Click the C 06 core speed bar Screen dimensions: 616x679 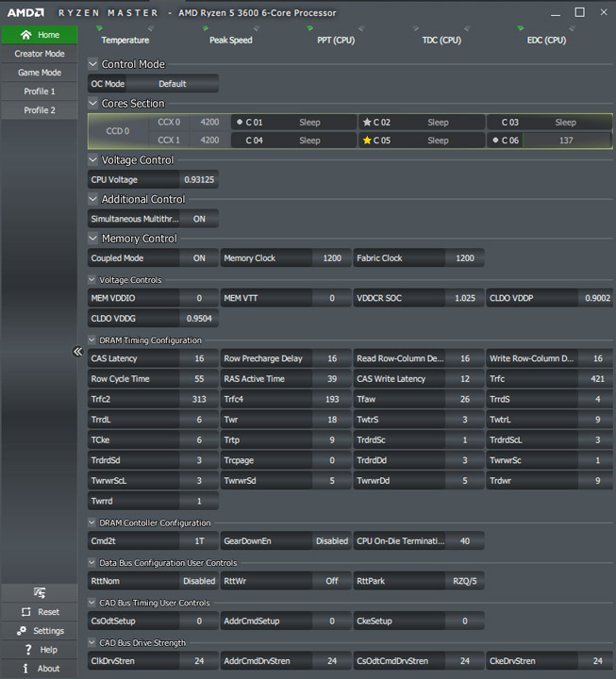pos(567,141)
